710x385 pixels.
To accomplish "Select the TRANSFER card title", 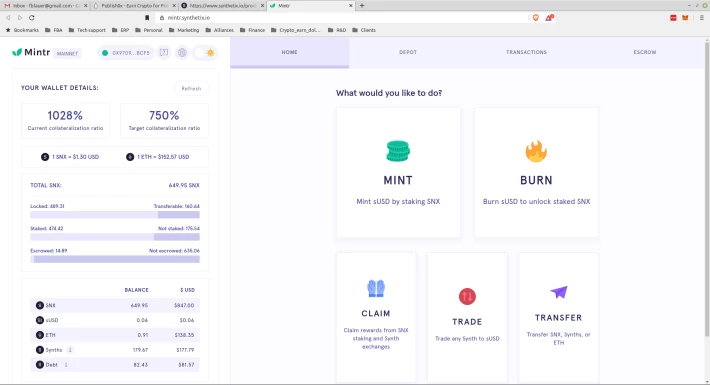I will click(x=558, y=318).
